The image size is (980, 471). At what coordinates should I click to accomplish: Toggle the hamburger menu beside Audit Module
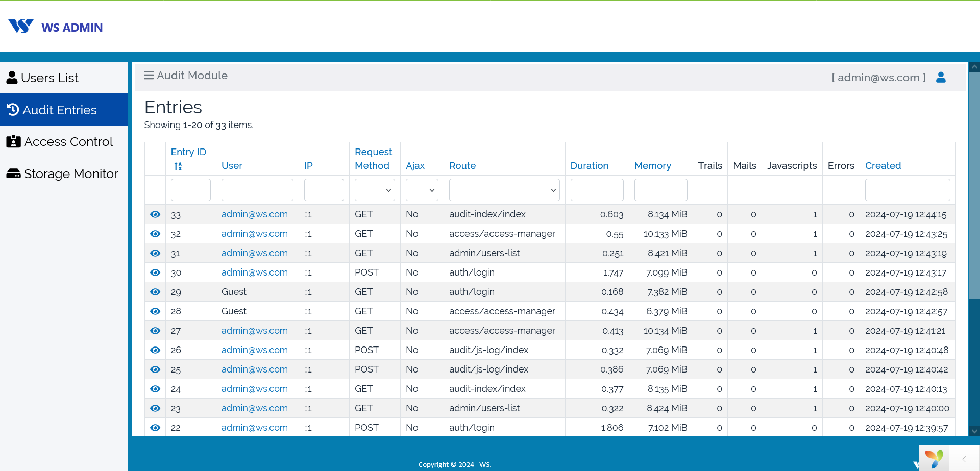click(x=149, y=76)
